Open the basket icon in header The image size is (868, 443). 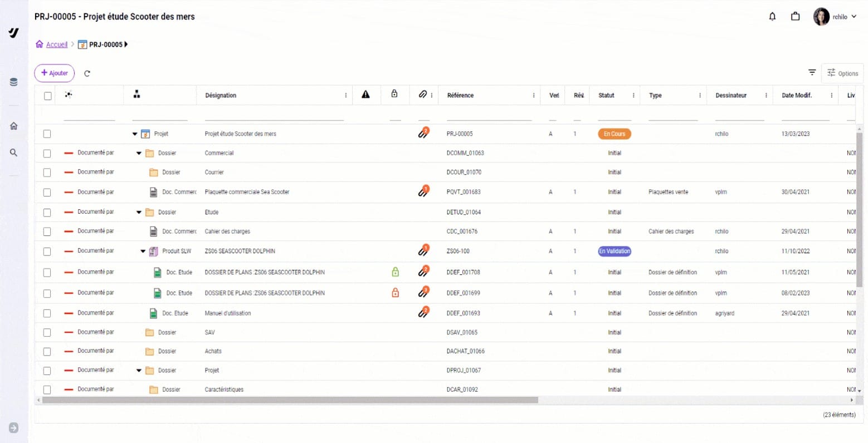(796, 17)
